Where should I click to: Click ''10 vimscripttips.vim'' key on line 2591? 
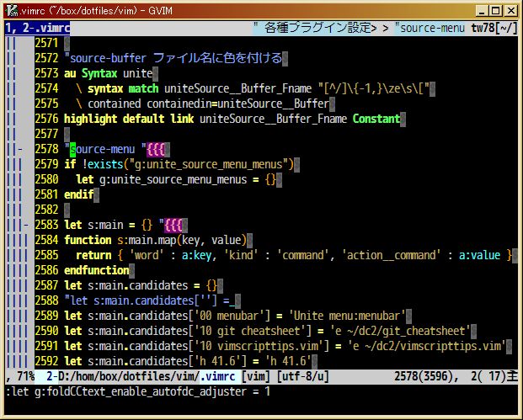(259, 346)
